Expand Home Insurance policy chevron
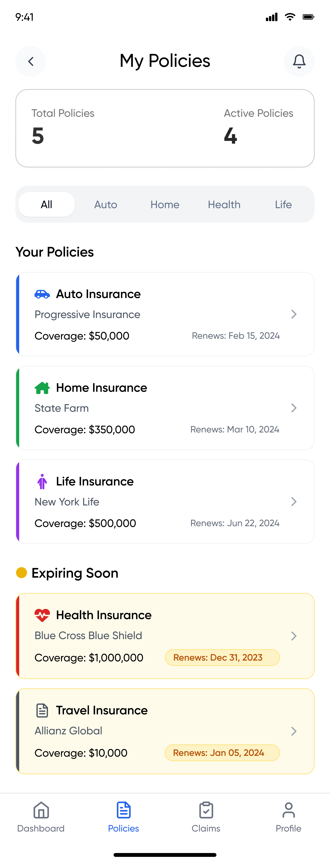This screenshot has height=868, width=330. click(294, 408)
